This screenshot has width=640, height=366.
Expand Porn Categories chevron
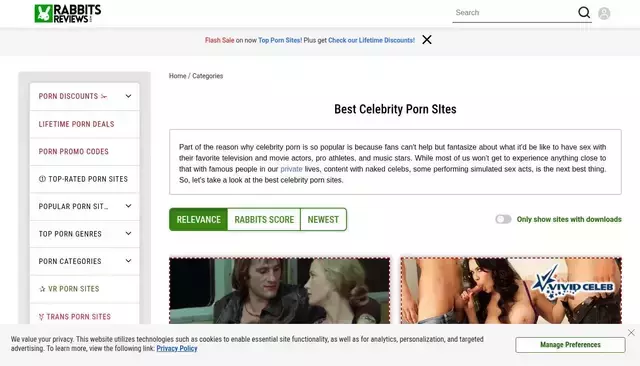coord(128,261)
